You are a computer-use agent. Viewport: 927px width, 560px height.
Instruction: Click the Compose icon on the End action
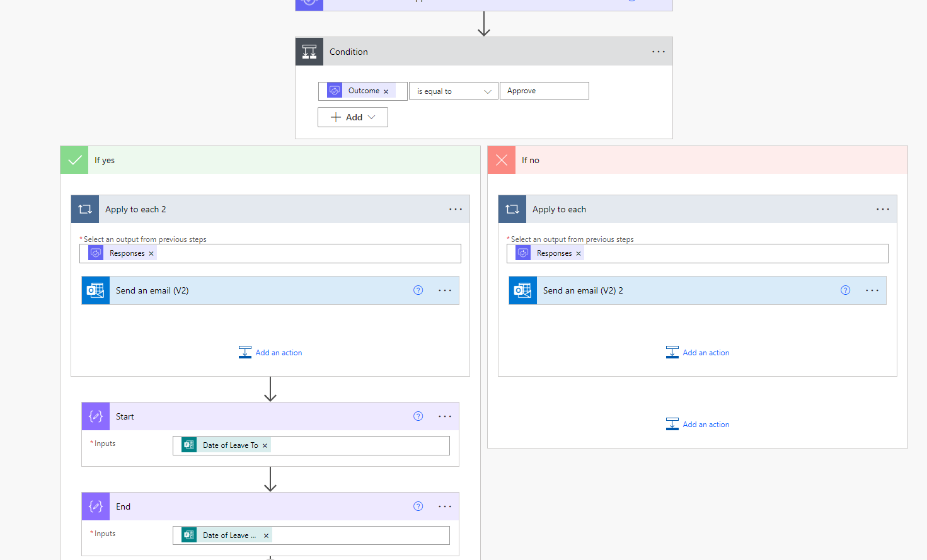[95, 506]
